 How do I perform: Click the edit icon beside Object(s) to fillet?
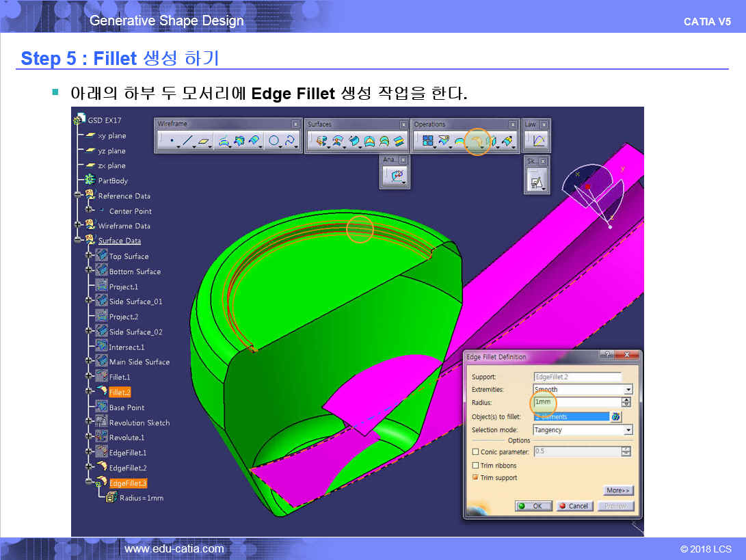coord(615,416)
